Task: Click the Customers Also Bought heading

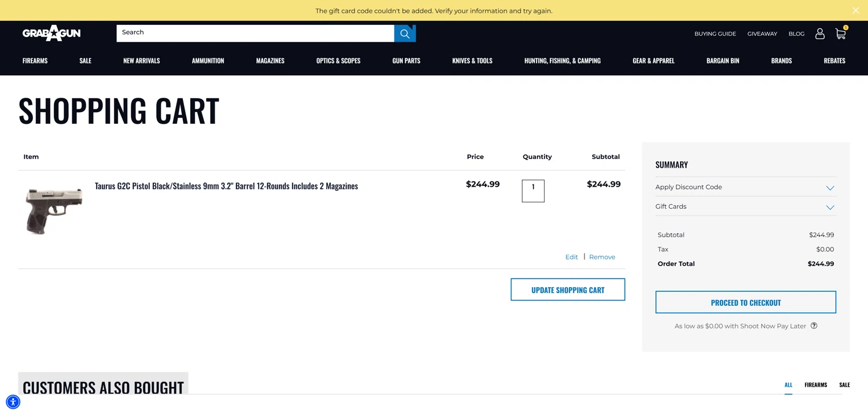Action: [x=103, y=387]
